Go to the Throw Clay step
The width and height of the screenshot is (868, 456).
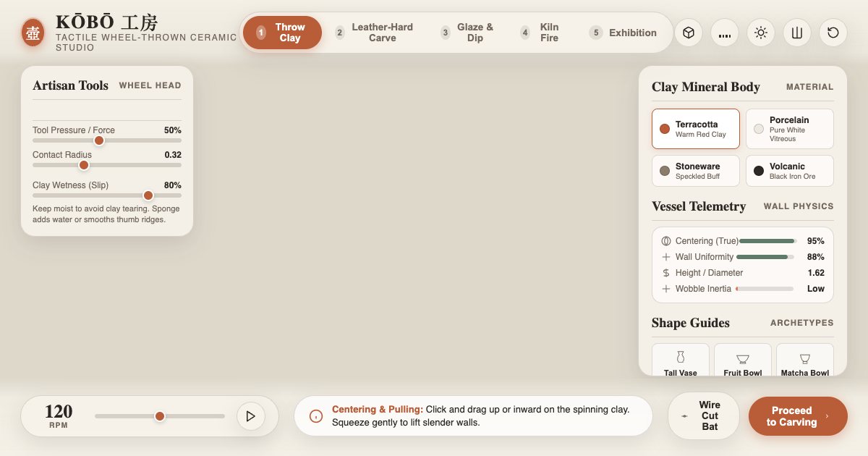[x=282, y=33]
